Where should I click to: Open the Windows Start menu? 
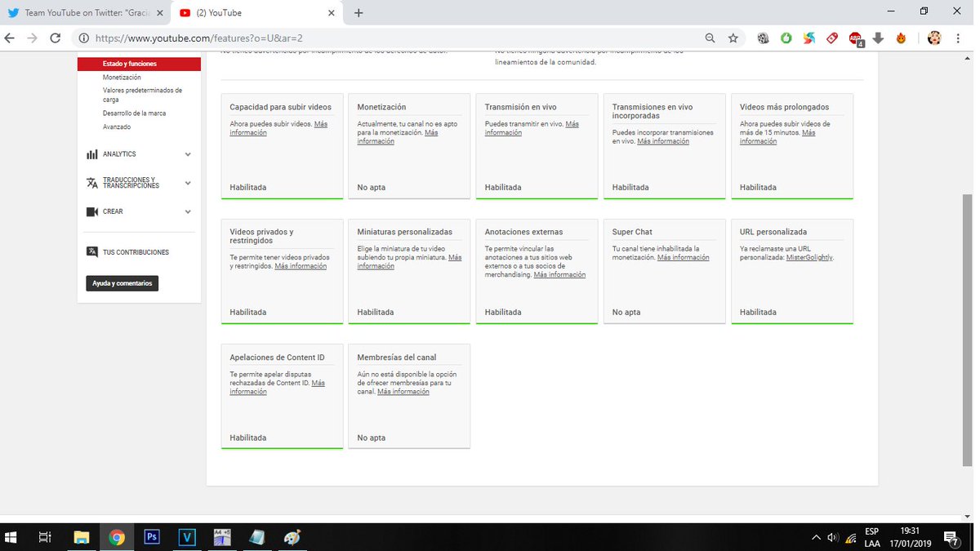pos(11,537)
